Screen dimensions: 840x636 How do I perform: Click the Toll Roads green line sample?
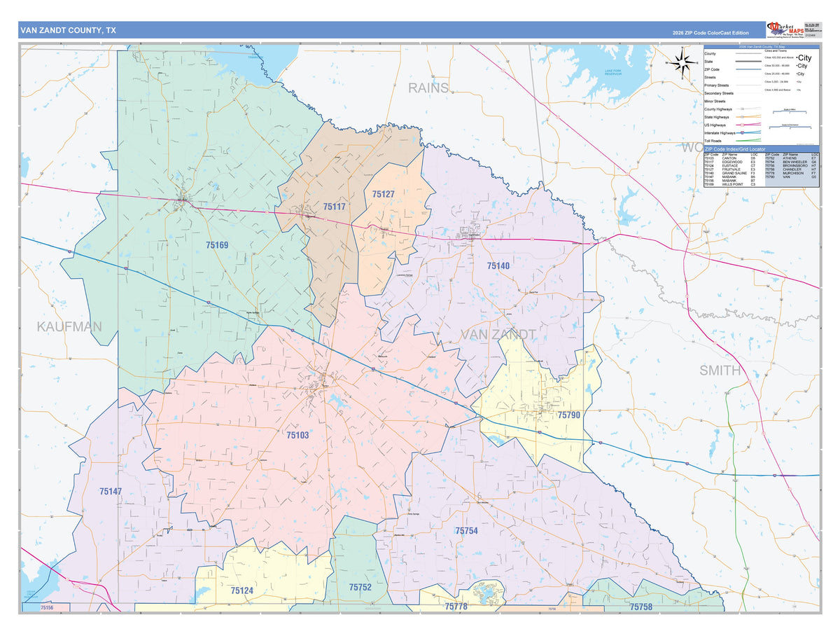point(748,140)
